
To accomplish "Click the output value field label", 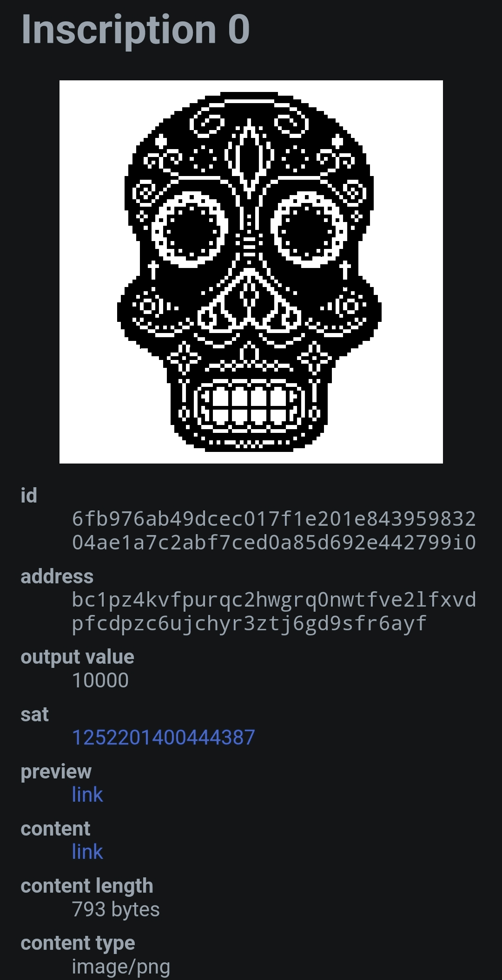I will tap(78, 657).
